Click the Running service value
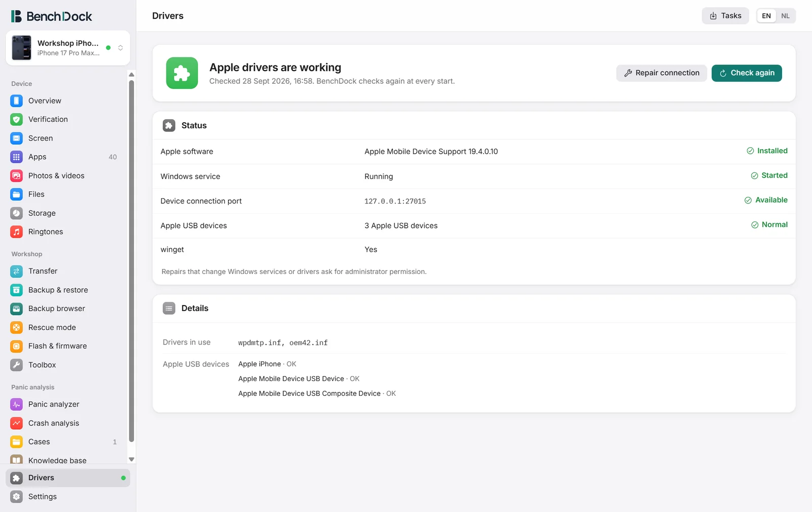Image resolution: width=812 pixels, height=512 pixels. [379, 177]
